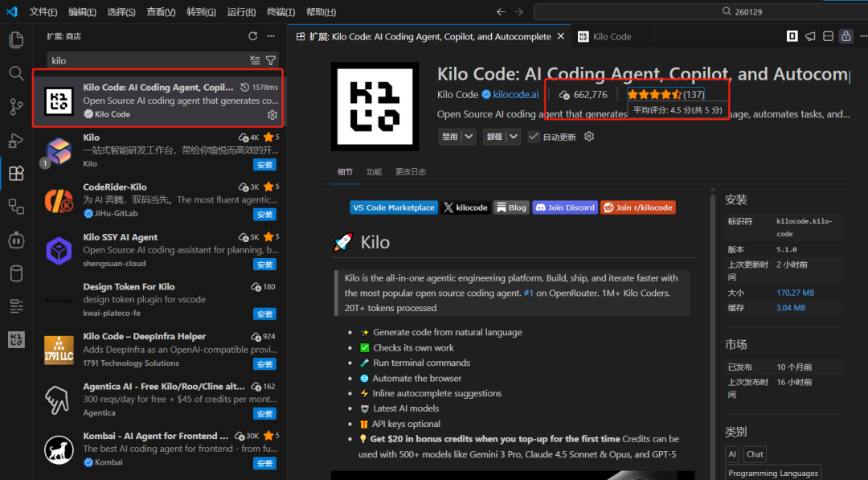This screenshot has height=480, width=868.
Task: Open the File (文件) menu
Action: [43, 11]
